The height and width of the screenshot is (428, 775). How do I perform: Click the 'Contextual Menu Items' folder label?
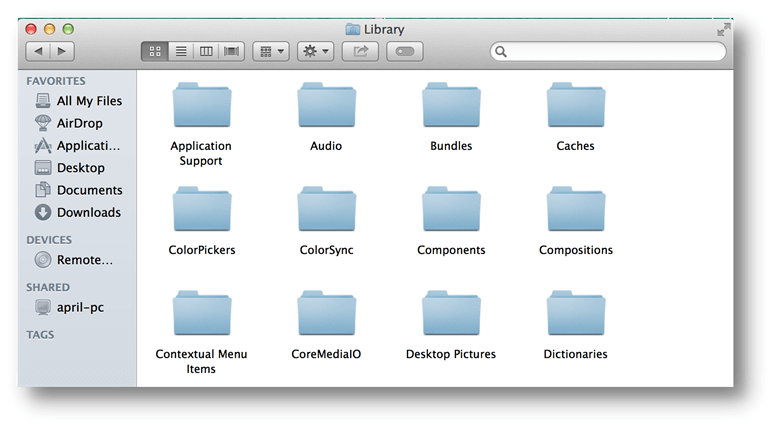pyautogui.click(x=201, y=361)
